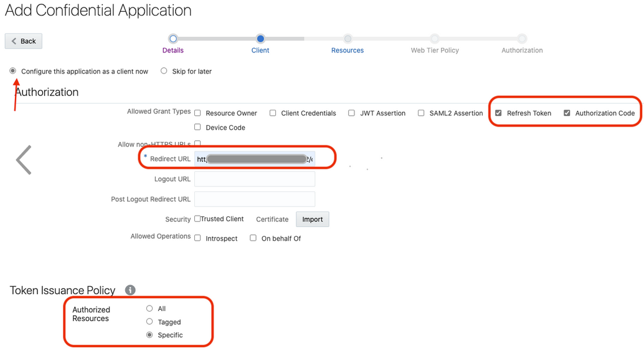Choose Specific authorized resources
This screenshot has height=351, width=644.
pos(149,335)
